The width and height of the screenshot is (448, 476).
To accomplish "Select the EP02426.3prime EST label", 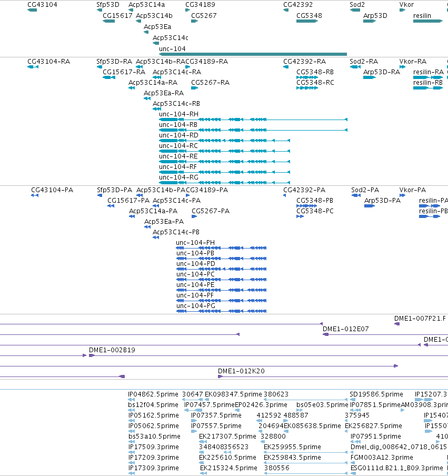I will (261, 405).
